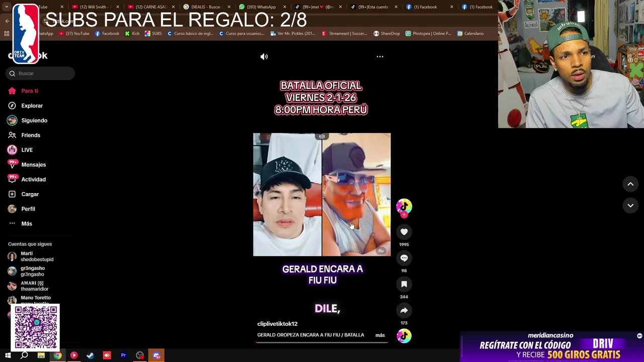Image resolution: width=644 pixels, height=362 pixels.
Task: Open Actividad notifications
Action: click(x=33, y=179)
